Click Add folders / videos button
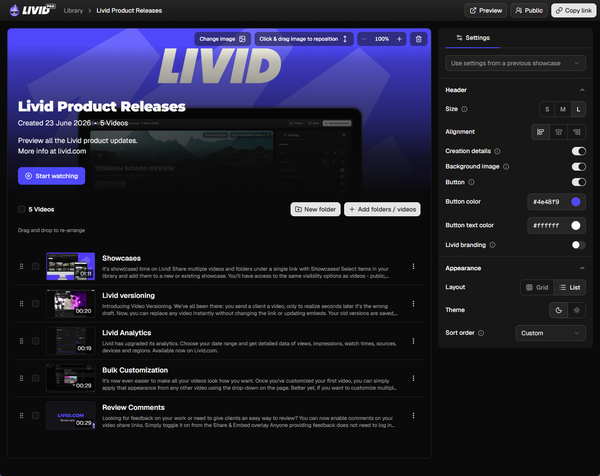The image size is (600, 476). click(382, 209)
